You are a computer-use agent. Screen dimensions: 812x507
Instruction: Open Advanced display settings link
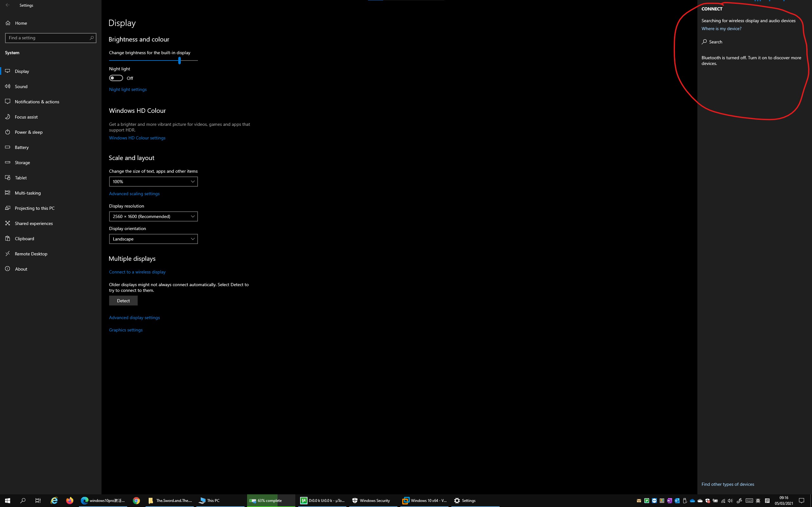coord(134,318)
